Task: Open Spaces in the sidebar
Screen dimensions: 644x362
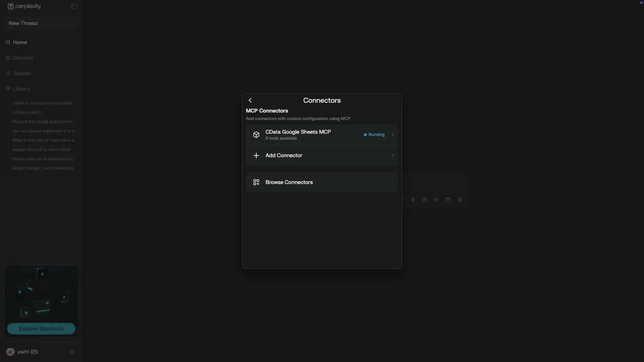Action: (x=22, y=73)
